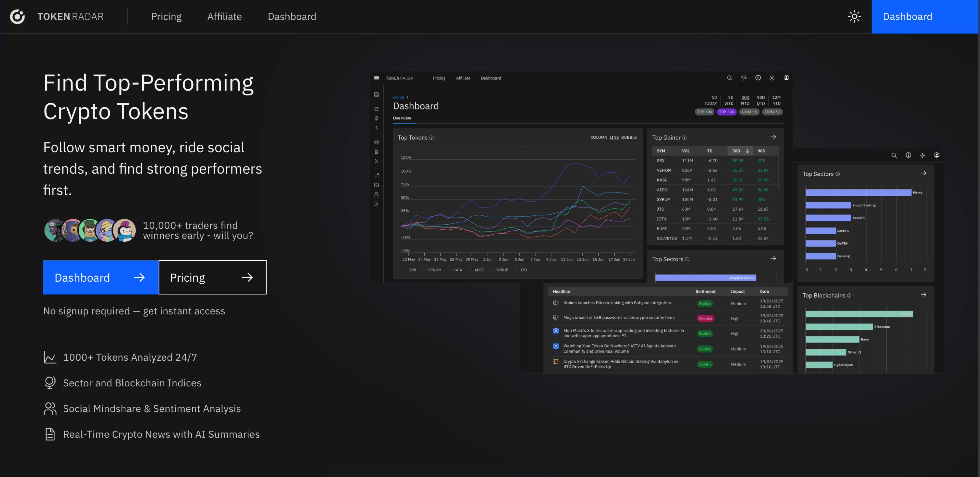Screen dimensions: 980x477
Task: Click the X (Twitter) icon in the sidebar
Action: click(376, 161)
